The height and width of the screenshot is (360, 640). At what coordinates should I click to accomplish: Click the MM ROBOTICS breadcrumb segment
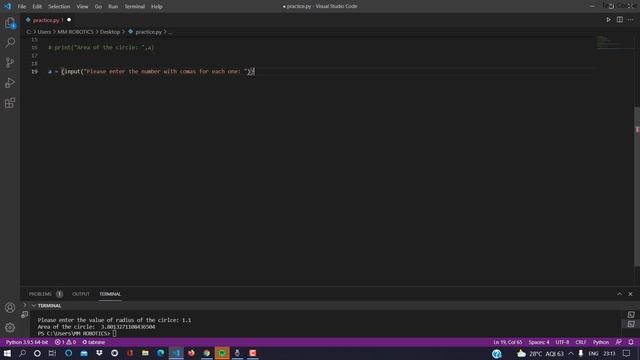(x=76, y=32)
